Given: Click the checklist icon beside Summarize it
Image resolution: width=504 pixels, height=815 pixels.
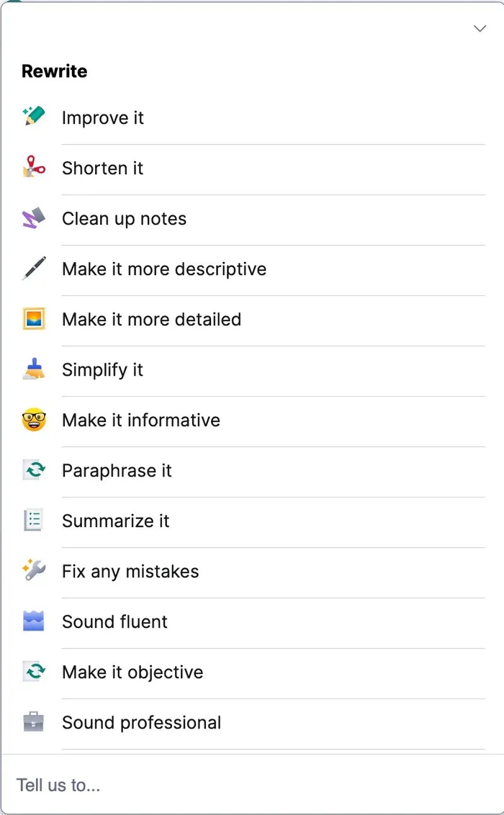Looking at the screenshot, I should coord(34,520).
